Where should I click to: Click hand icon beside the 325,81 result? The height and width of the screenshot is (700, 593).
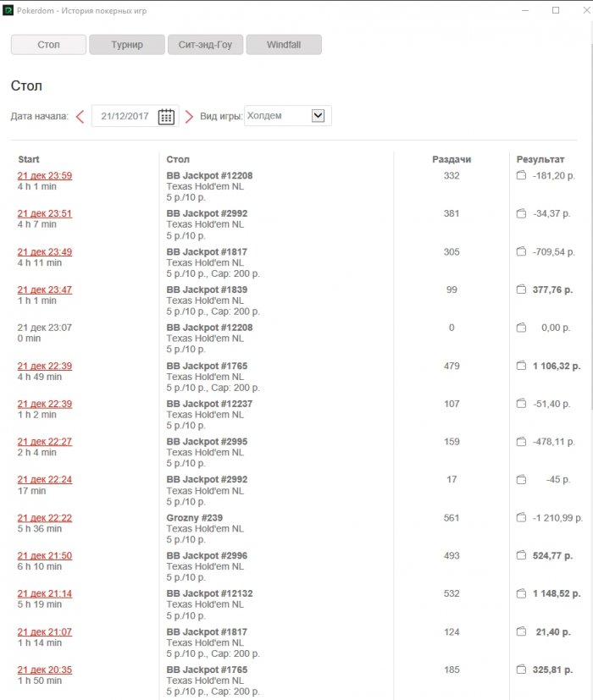(x=521, y=670)
